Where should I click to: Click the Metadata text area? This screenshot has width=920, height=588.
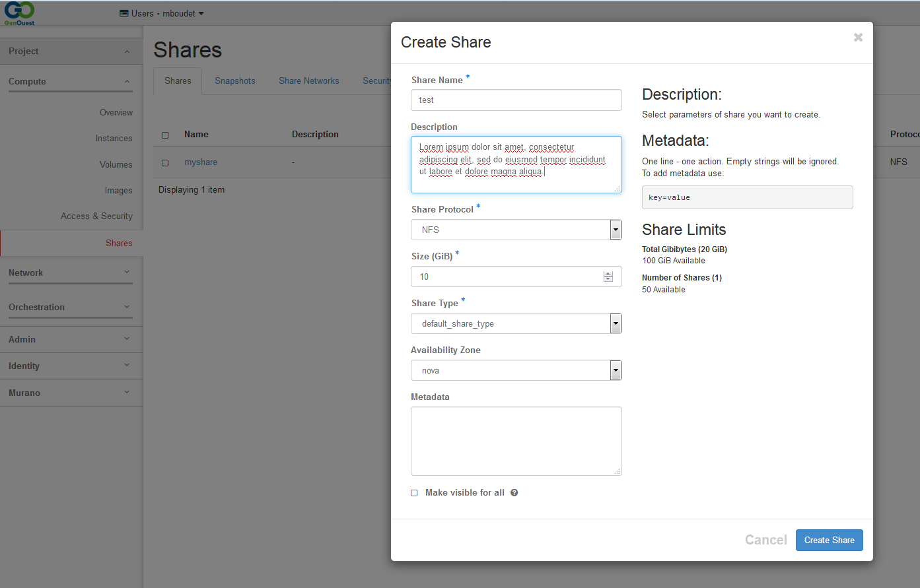point(516,441)
